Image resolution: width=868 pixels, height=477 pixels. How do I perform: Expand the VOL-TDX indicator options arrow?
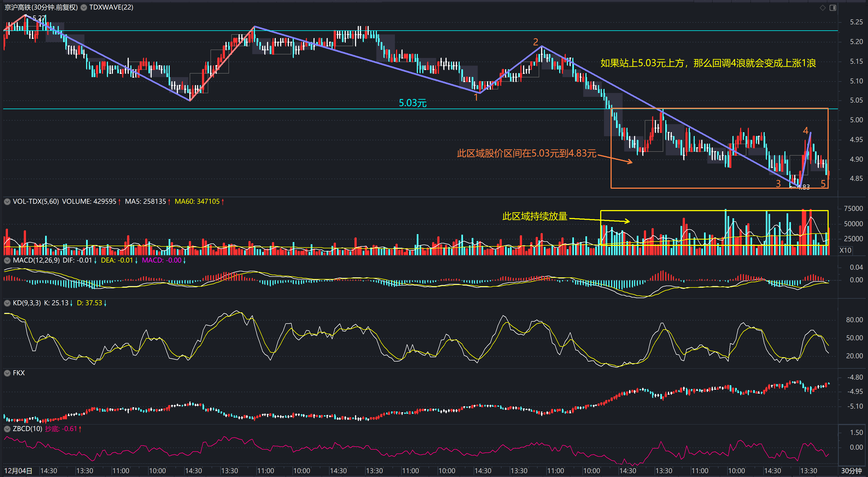7,202
